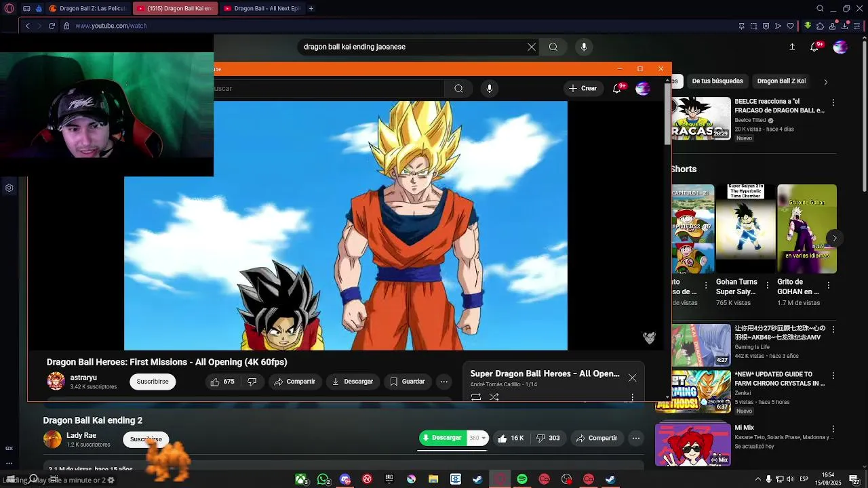868x488 pixels.
Task: Click the microphone in the popup window header
Action: coord(490,88)
